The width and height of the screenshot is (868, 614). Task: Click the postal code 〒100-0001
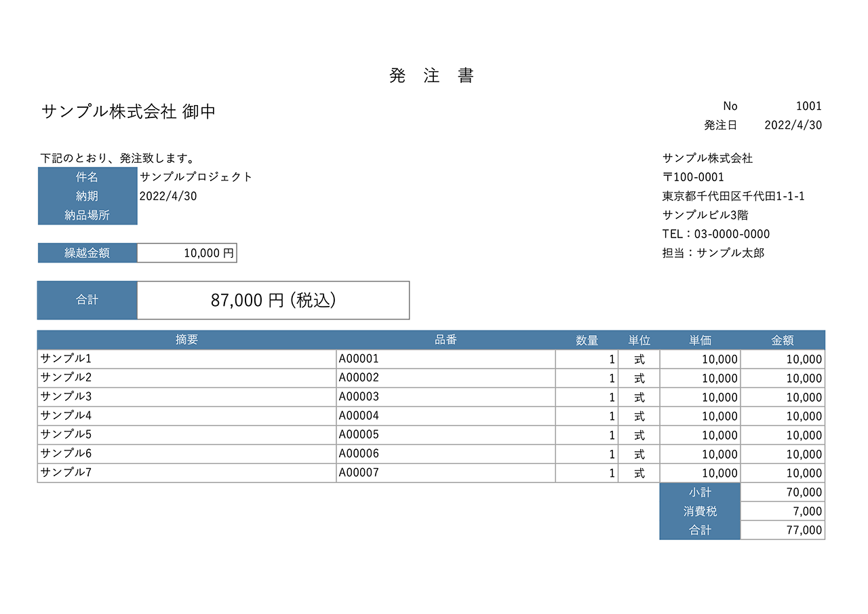(x=693, y=177)
